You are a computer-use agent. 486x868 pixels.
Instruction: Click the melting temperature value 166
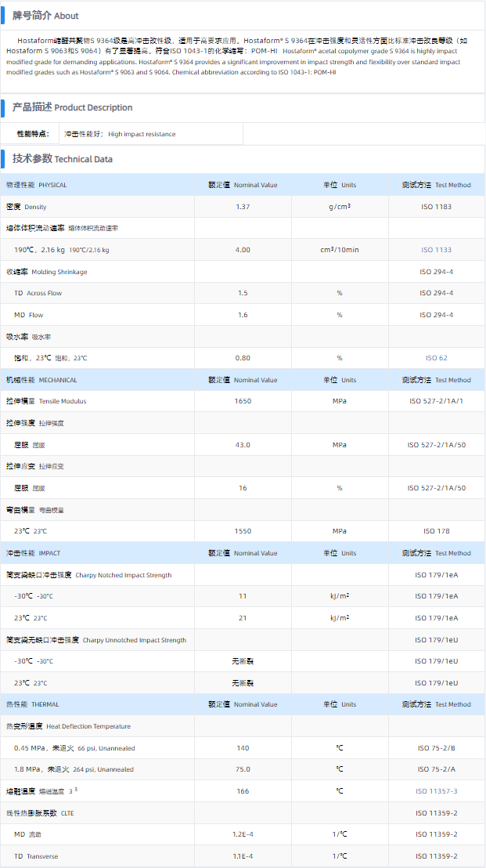(243, 791)
